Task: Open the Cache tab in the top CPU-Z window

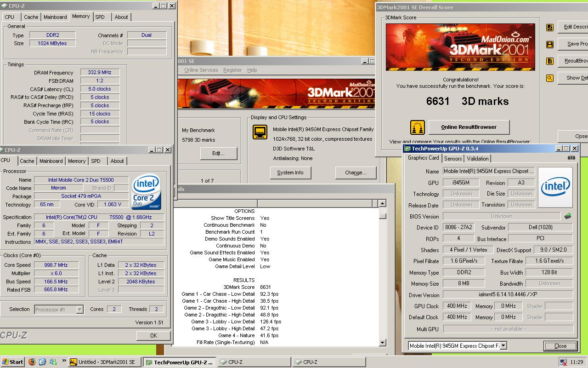Action: click(31, 17)
